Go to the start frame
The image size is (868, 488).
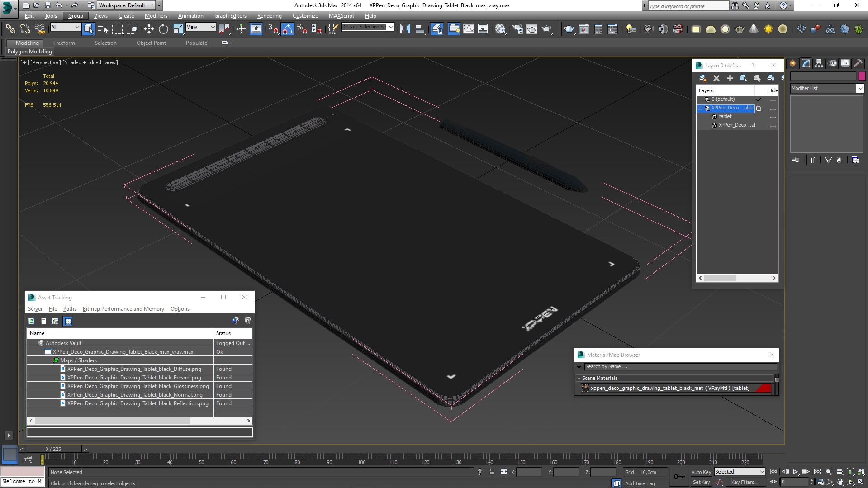coord(773,472)
